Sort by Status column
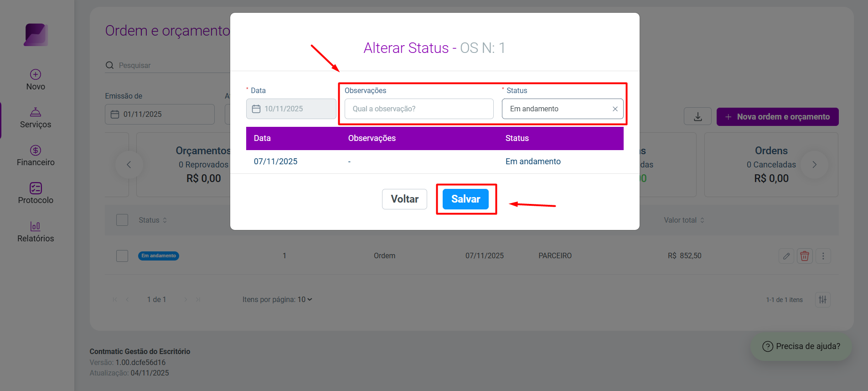This screenshot has height=391, width=868. point(153,220)
